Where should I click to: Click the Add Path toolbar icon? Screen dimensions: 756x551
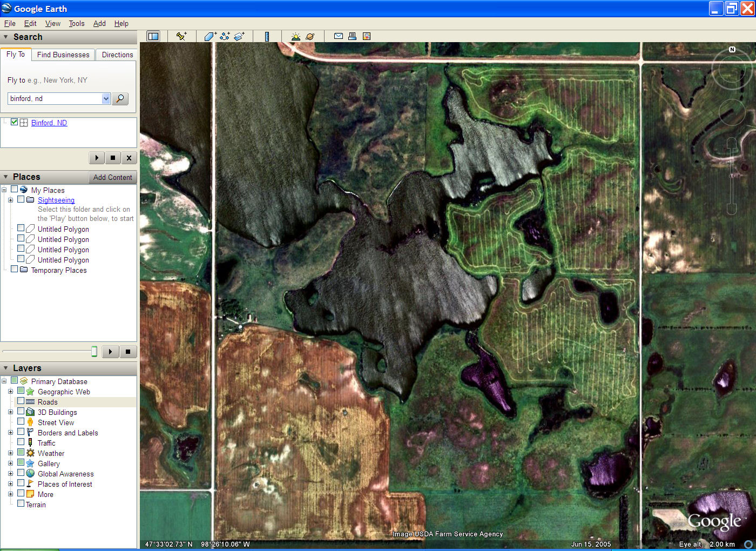click(x=225, y=36)
